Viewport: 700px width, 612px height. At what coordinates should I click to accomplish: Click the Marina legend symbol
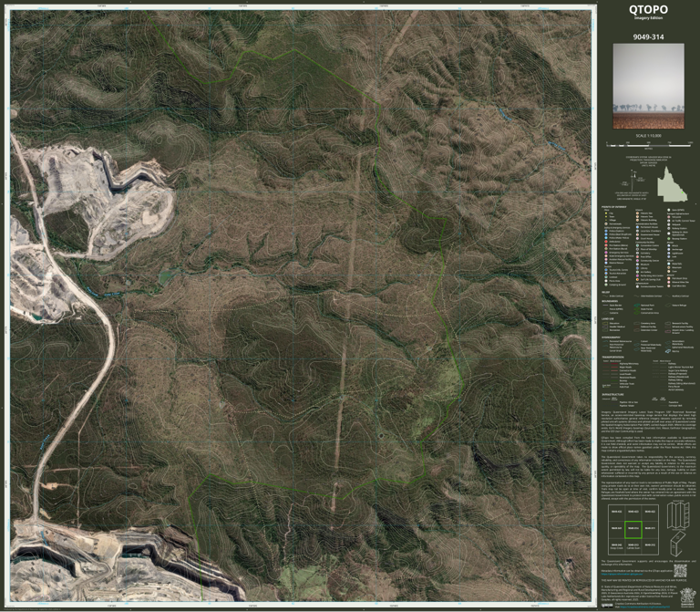pos(668,351)
